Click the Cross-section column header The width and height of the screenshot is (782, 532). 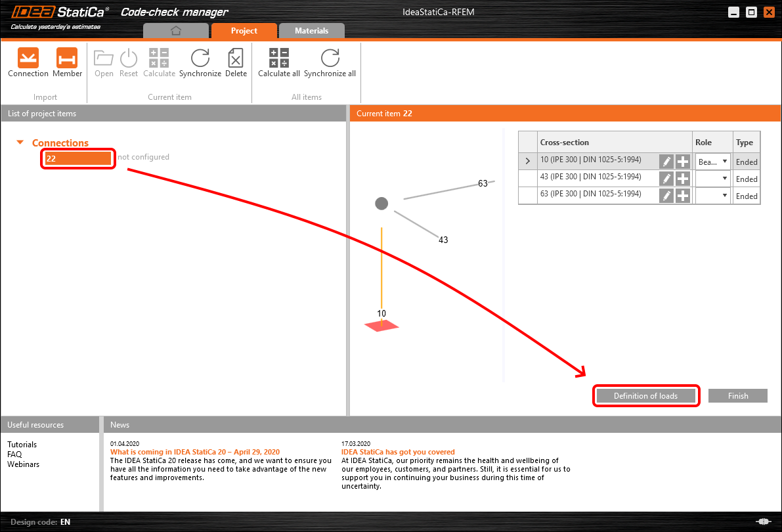tap(615, 143)
